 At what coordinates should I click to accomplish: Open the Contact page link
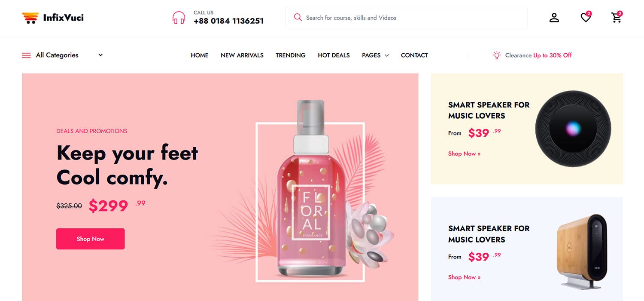click(414, 55)
